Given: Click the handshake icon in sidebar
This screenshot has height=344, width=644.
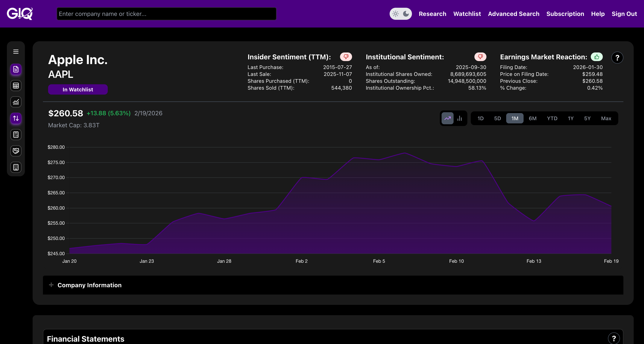Looking at the screenshot, I should point(16,151).
